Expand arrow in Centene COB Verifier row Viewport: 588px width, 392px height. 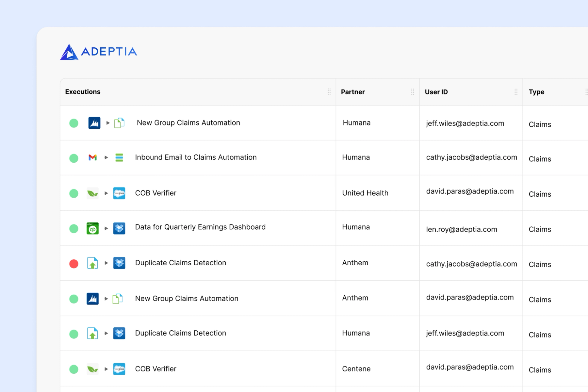106,369
